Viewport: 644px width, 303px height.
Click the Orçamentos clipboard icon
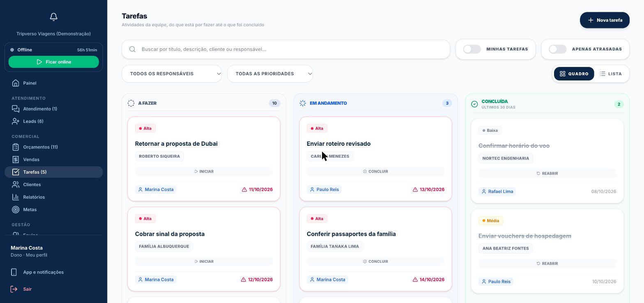click(x=16, y=147)
